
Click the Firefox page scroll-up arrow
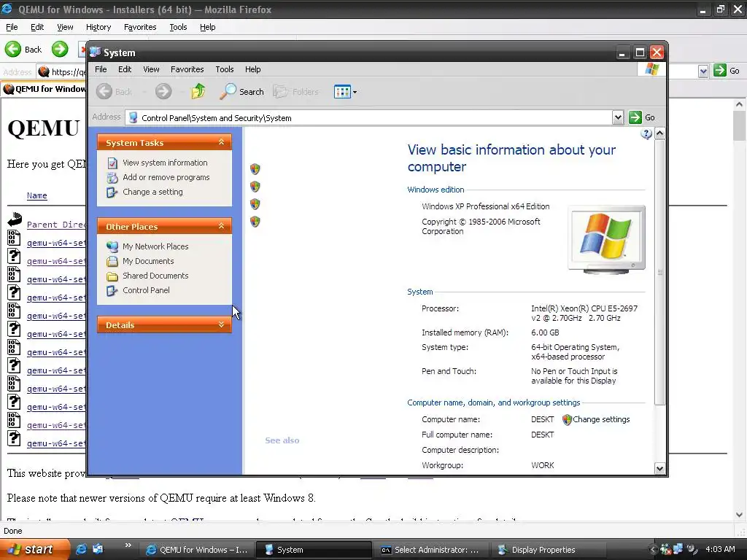739,104
